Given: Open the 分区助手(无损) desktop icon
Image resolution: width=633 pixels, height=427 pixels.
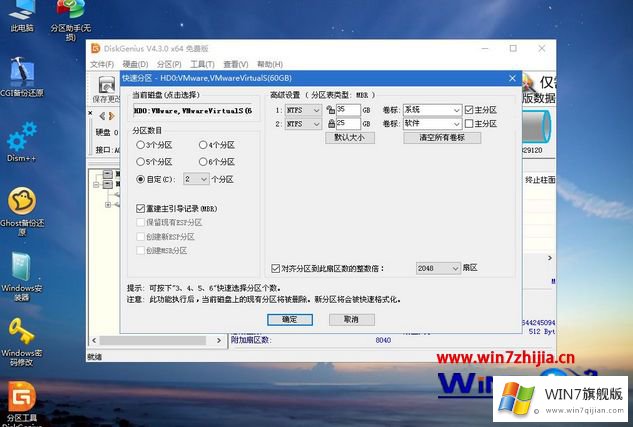Looking at the screenshot, I should (71, 20).
